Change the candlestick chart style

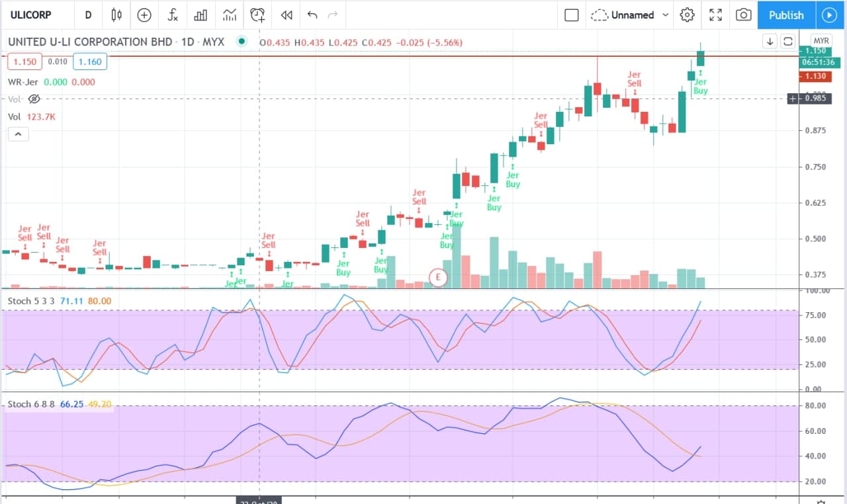pyautogui.click(x=116, y=15)
